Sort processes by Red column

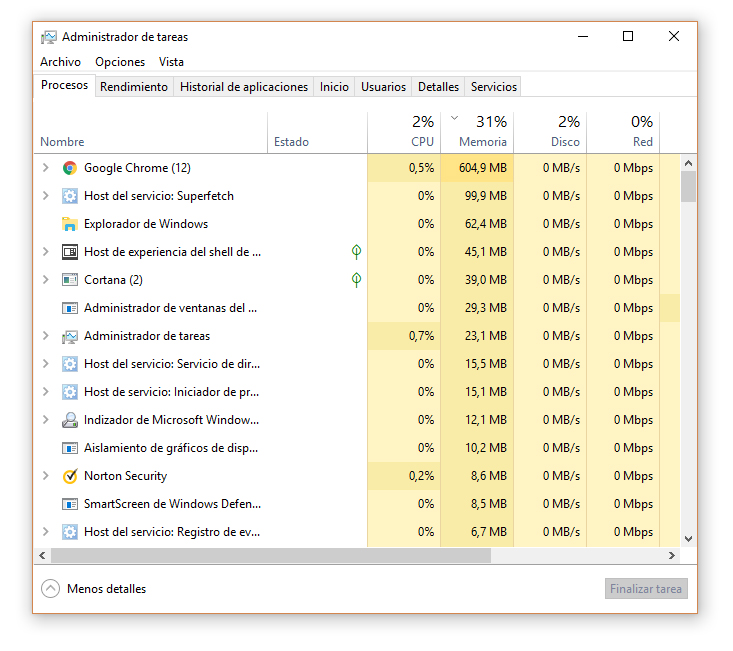pyautogui.click(x=623, y=133)
